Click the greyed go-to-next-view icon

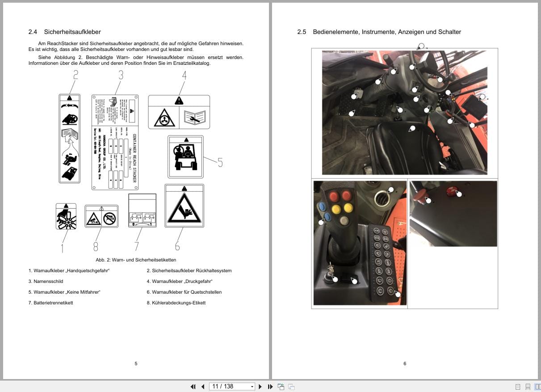click(x=291, y=387)
